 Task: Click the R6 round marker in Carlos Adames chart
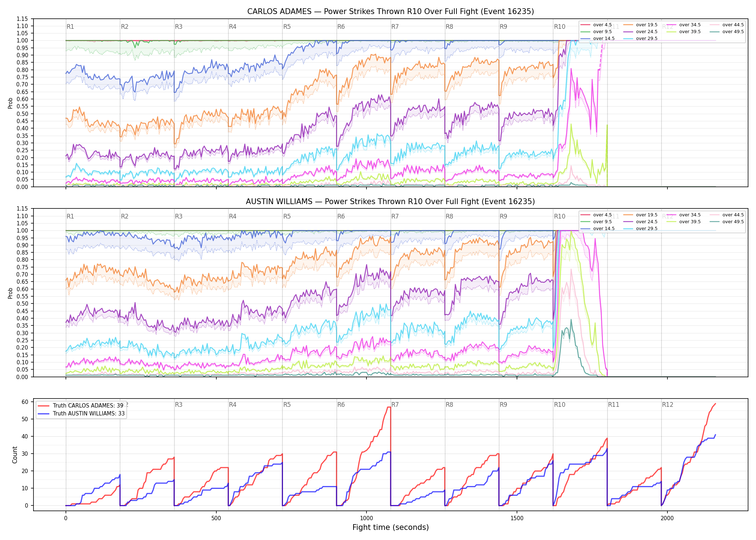[341, 27]
